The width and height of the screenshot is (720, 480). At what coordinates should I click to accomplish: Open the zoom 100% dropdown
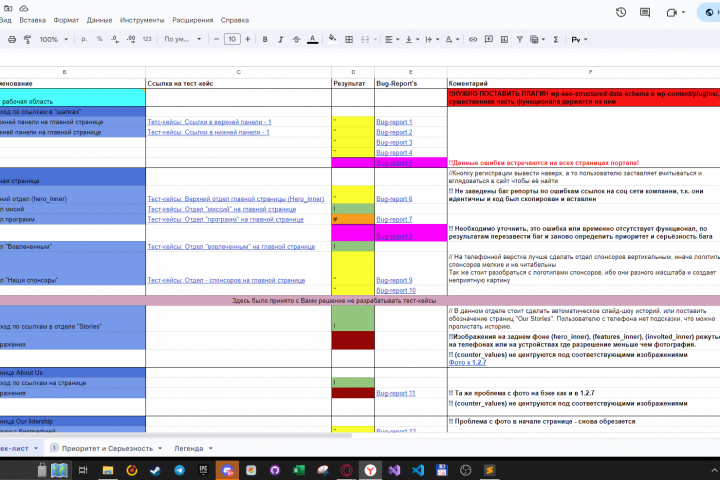click(54, 40)
